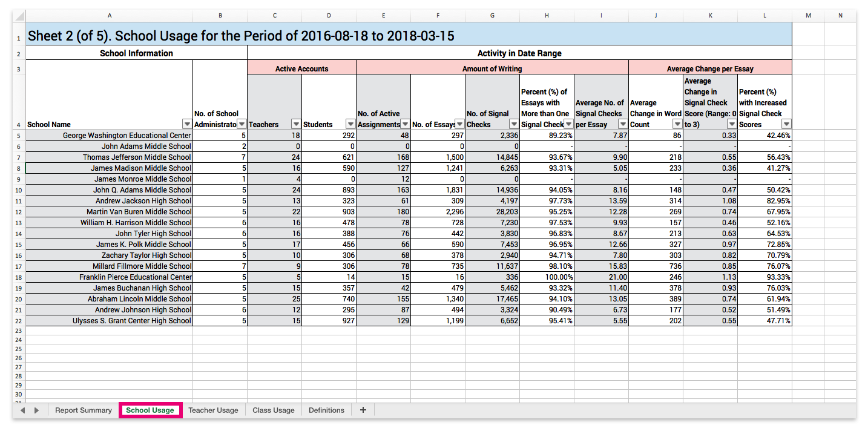The height and width of the screenshot is (428, 868).
Task: Open the No. of School Administrators filter dropdown
Action: click(x=242, y=124)
